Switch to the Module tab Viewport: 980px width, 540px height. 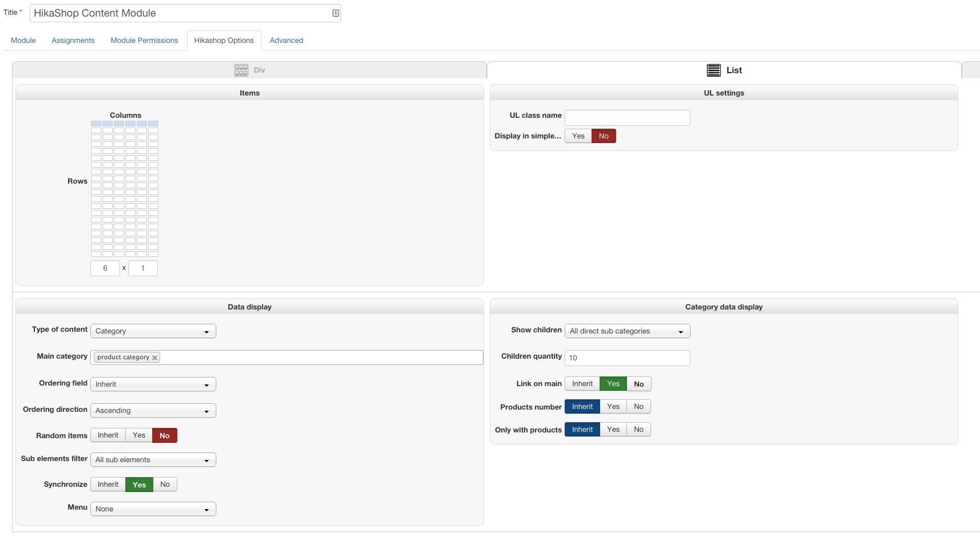pyautogui.click(x=23, y=41)
